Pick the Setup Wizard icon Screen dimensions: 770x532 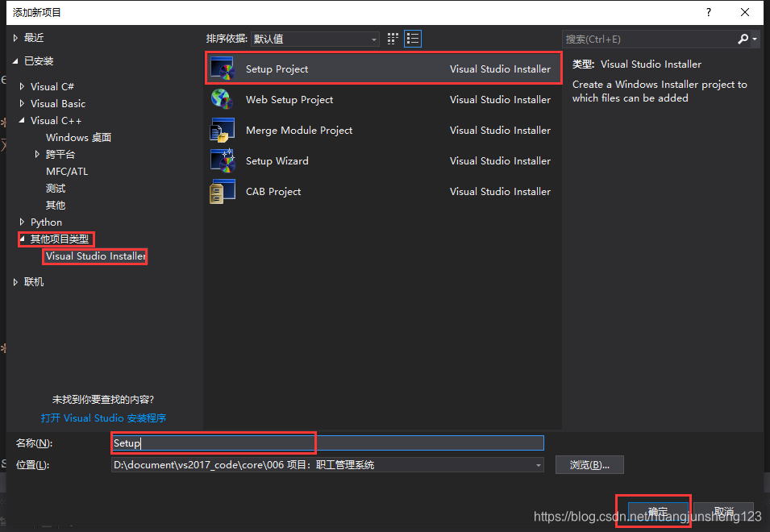pos(223,160)
